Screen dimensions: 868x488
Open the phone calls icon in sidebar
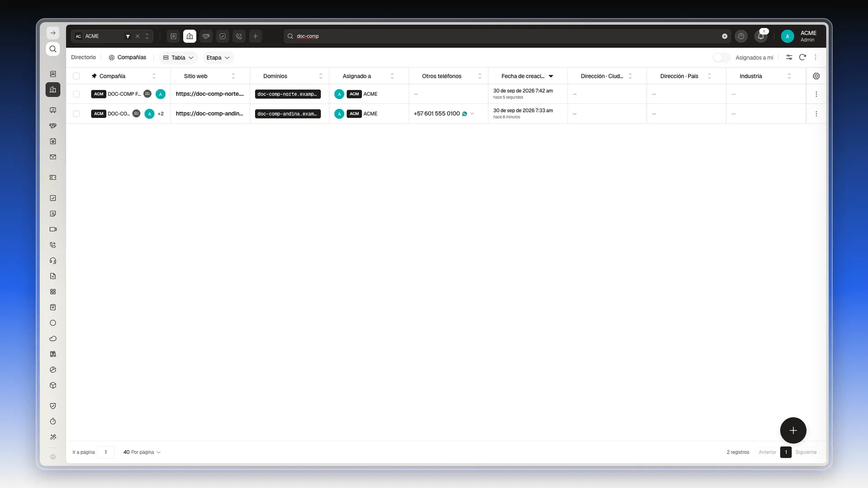[53, 245]
